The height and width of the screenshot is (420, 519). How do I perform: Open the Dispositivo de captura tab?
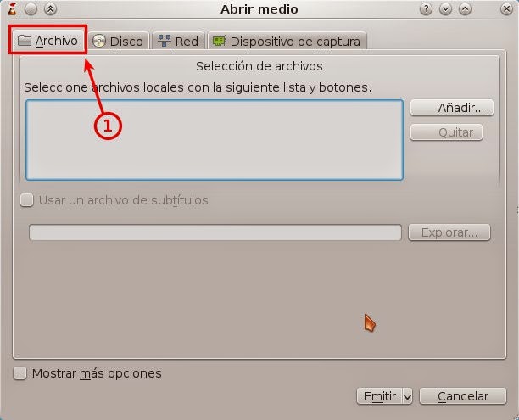click(287, 41)
